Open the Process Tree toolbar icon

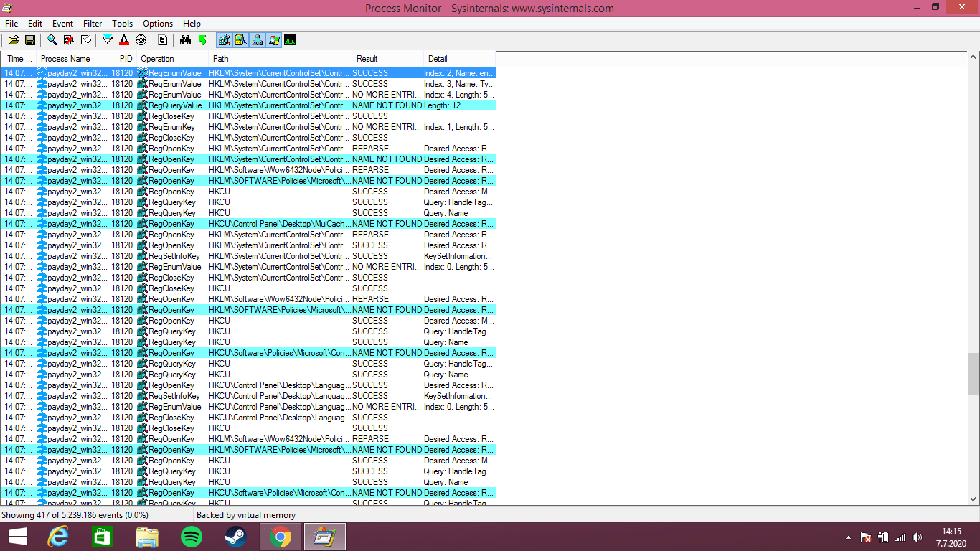pos(163,40)
